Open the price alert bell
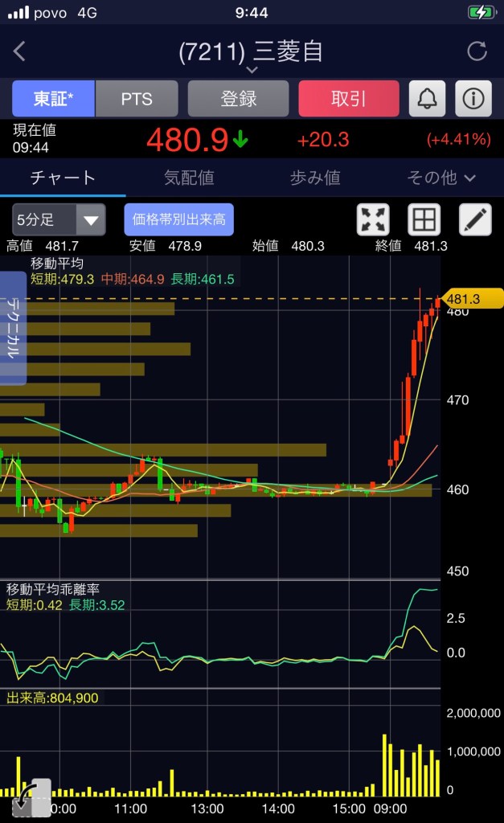This screenshot has height=823, width=504. (x=428, y=99)
